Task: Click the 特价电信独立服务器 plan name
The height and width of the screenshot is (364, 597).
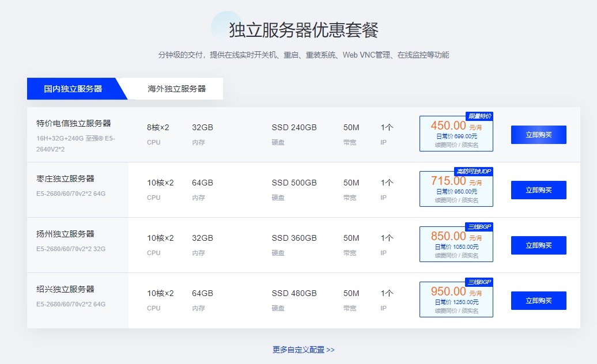Action: pos(73,123)
